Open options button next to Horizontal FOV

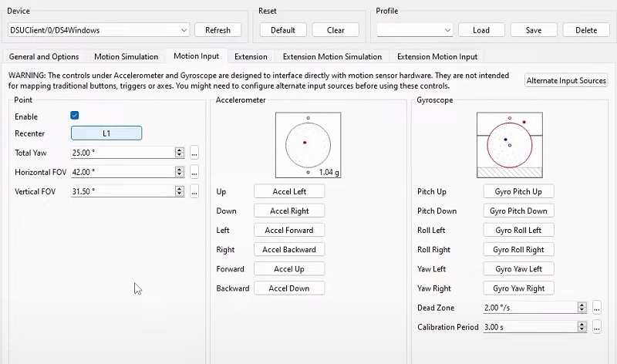(194, 172)
